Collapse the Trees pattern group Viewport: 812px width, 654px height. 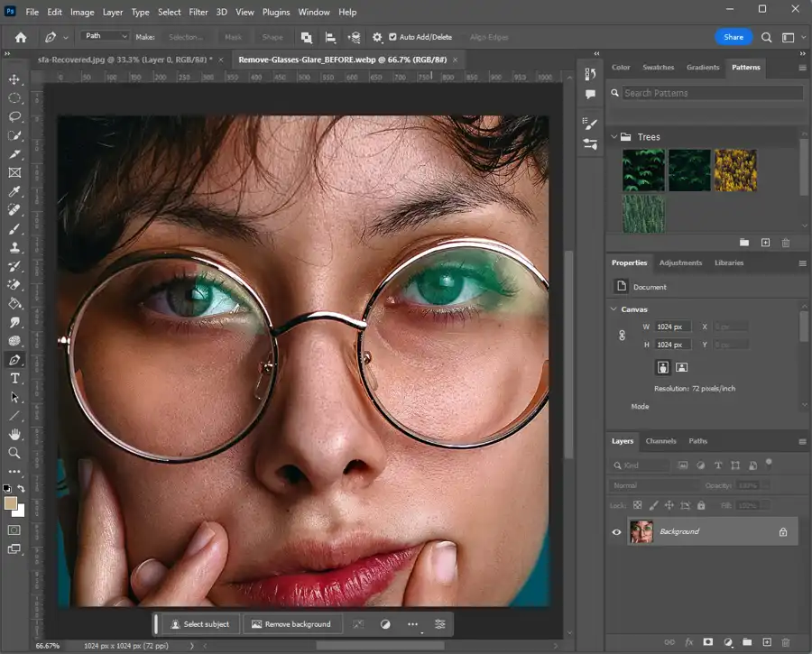pyautogui.click(x=614, y=137)
